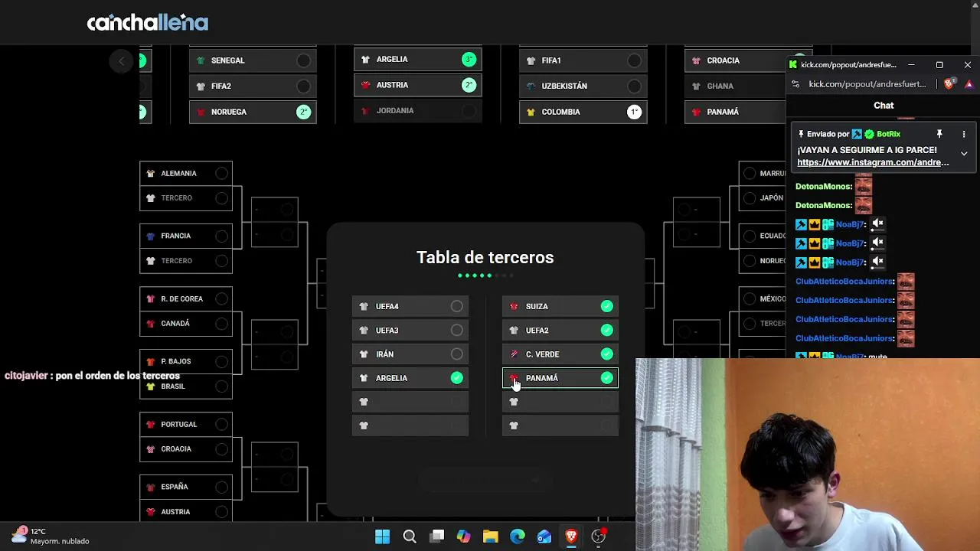Deselect UEFA2 in the Tabla de terceros
Screen dimensions: 980x551
coord(560,330)
